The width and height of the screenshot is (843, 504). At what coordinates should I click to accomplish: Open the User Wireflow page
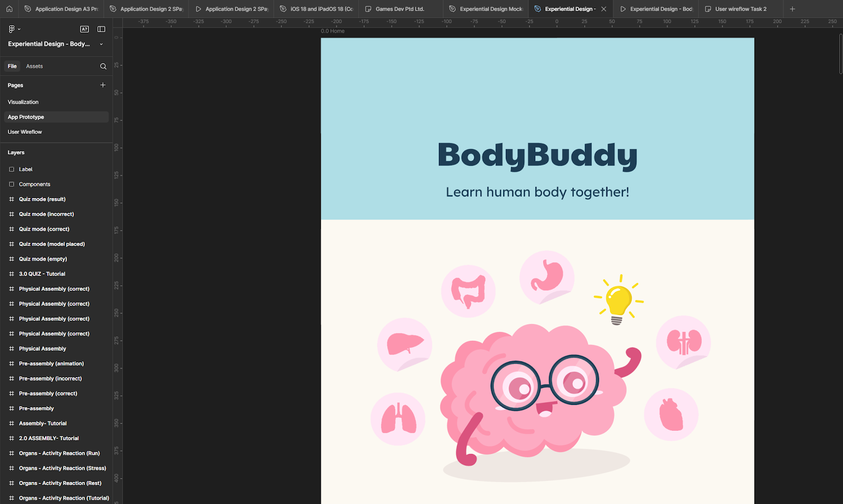25,132
